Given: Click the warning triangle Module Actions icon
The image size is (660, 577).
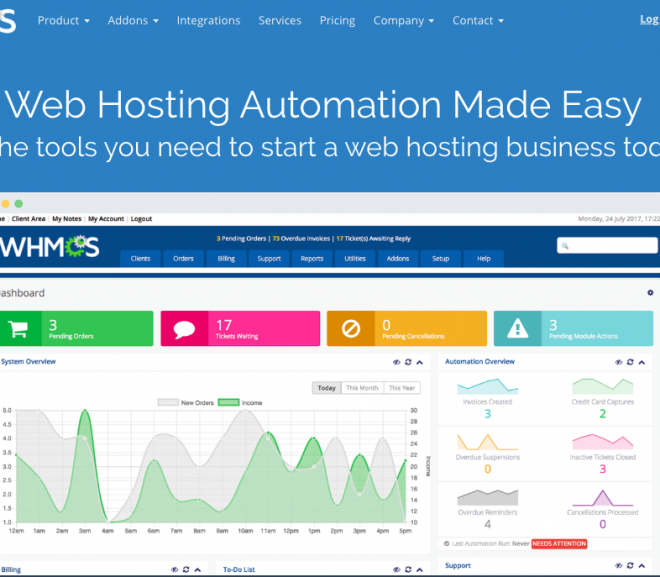Looking at the screenshot, I should point(517,329).
